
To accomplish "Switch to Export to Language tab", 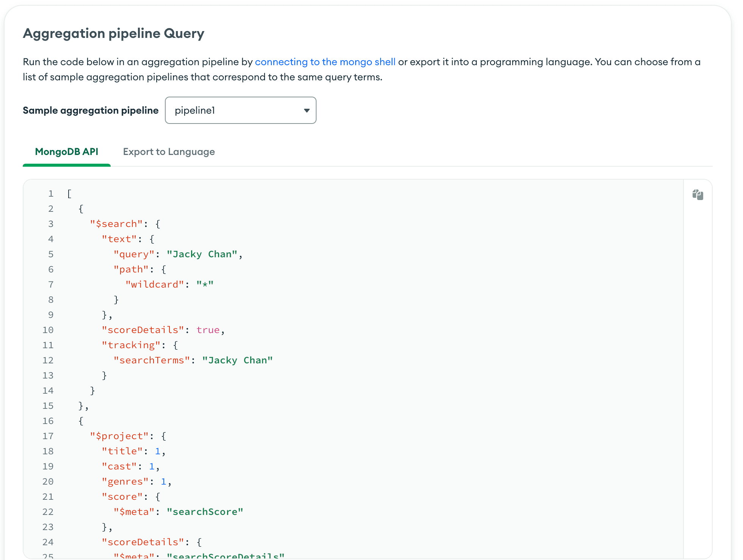I will (169, 151).
